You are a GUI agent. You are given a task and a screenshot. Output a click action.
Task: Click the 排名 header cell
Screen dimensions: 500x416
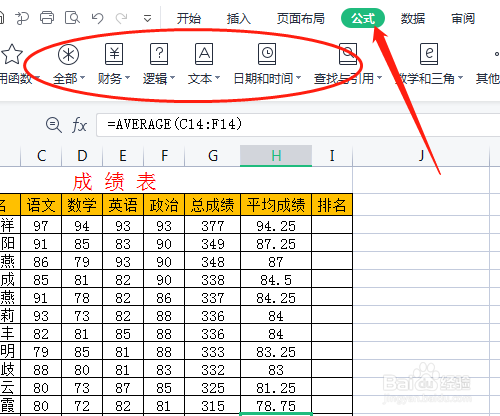coord(332,205)
